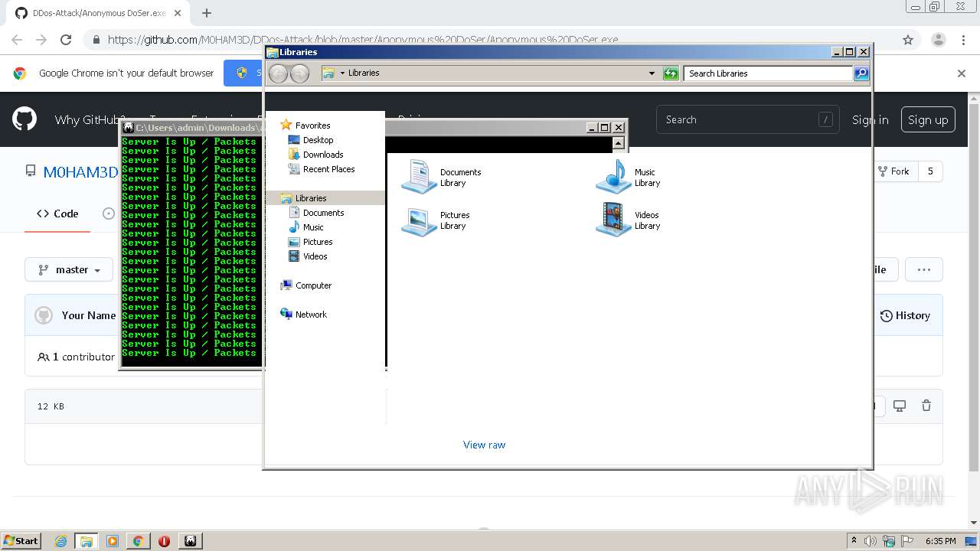980x551 pixels.
Task: Click the History link on GitHub
Action: [905, 315]
